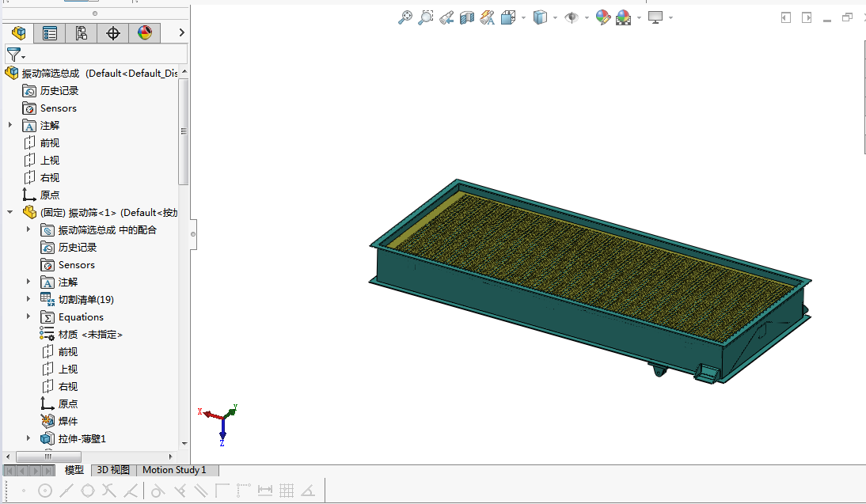Open the ConfigurationManager tab
This screenshot has width=866, height=504.
pos(82,33)
